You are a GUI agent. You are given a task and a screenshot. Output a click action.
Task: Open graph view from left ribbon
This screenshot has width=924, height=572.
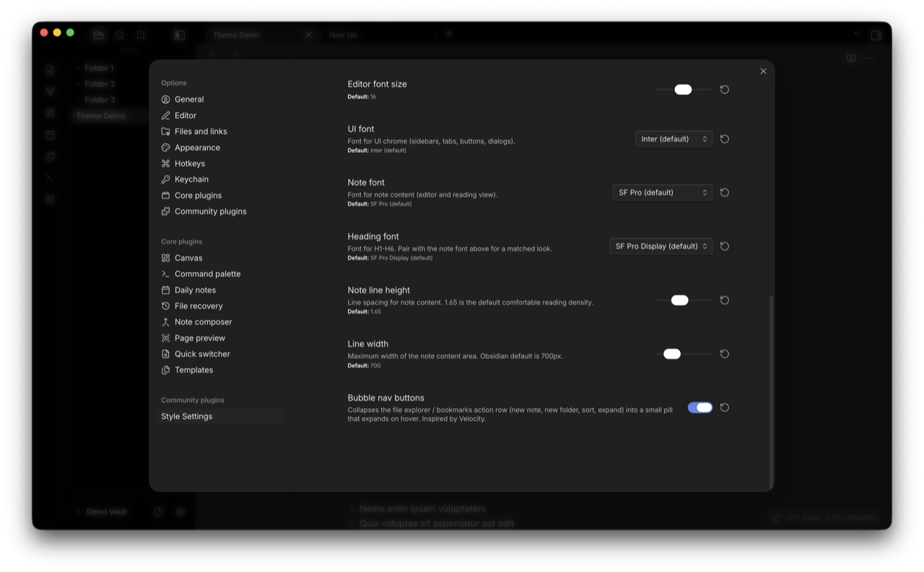coord(50,92)
